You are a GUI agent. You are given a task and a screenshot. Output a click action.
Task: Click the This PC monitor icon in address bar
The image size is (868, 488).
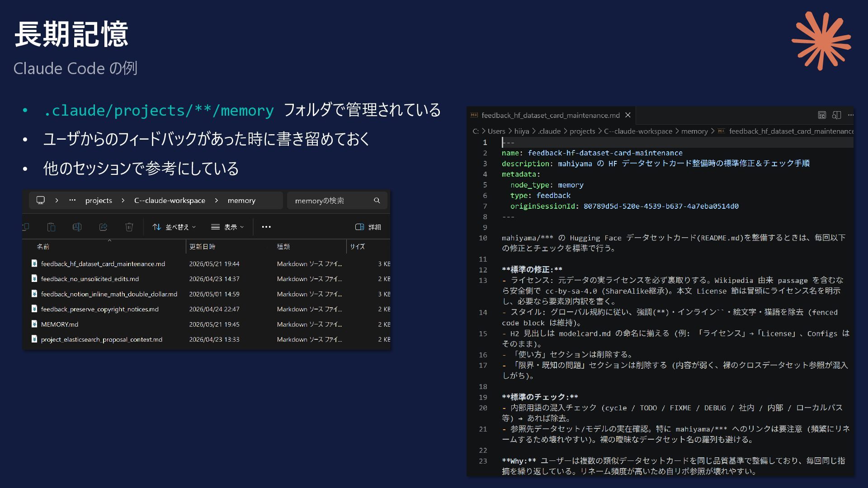[x=41, y=200]
